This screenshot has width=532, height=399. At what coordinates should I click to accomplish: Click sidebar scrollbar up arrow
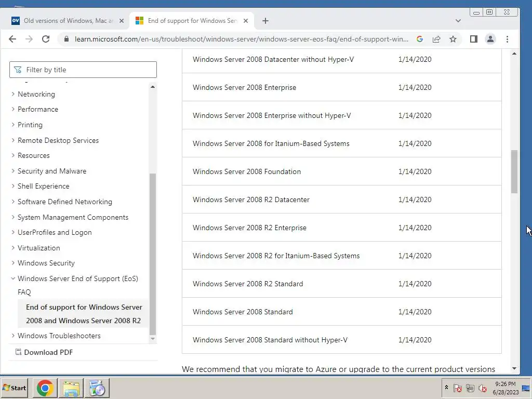click(x=153, y=87)
